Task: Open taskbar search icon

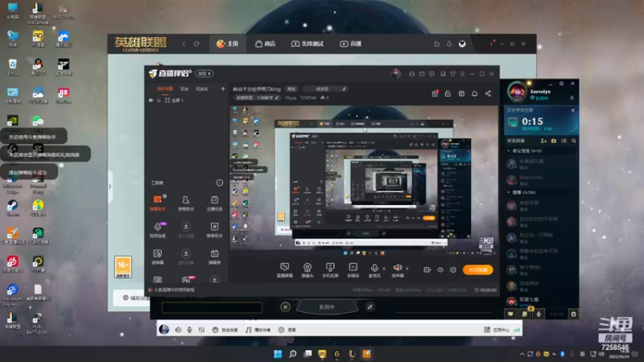Action: pos(292,354)
